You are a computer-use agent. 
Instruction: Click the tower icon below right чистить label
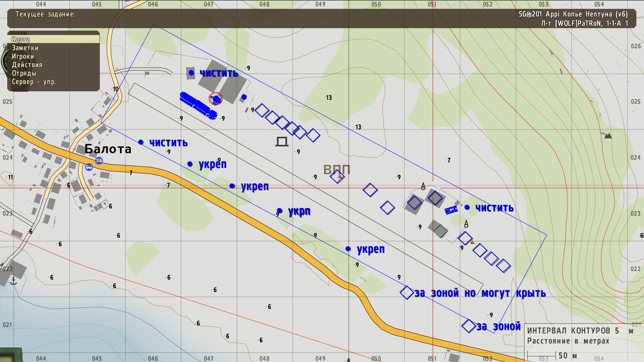466,224
